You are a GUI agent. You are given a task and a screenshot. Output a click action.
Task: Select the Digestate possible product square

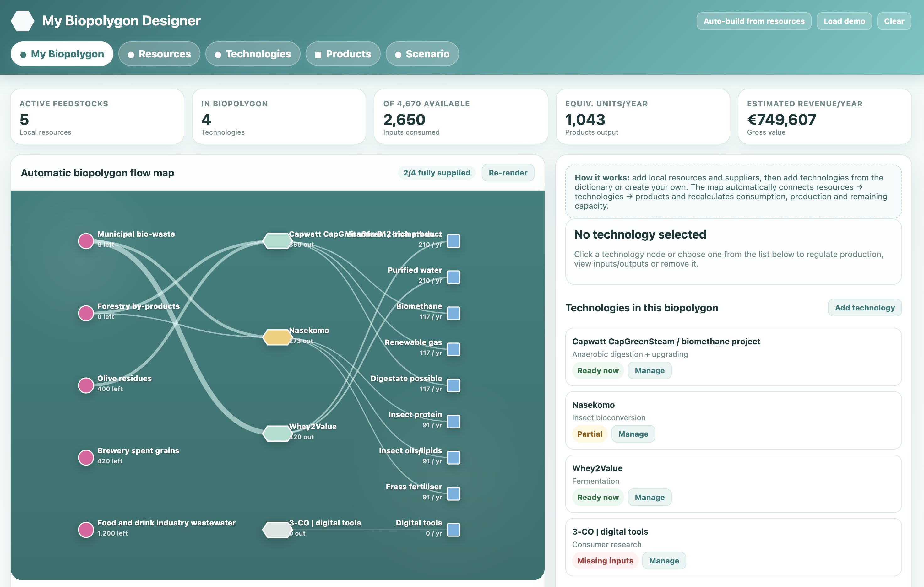pos(454,385)
